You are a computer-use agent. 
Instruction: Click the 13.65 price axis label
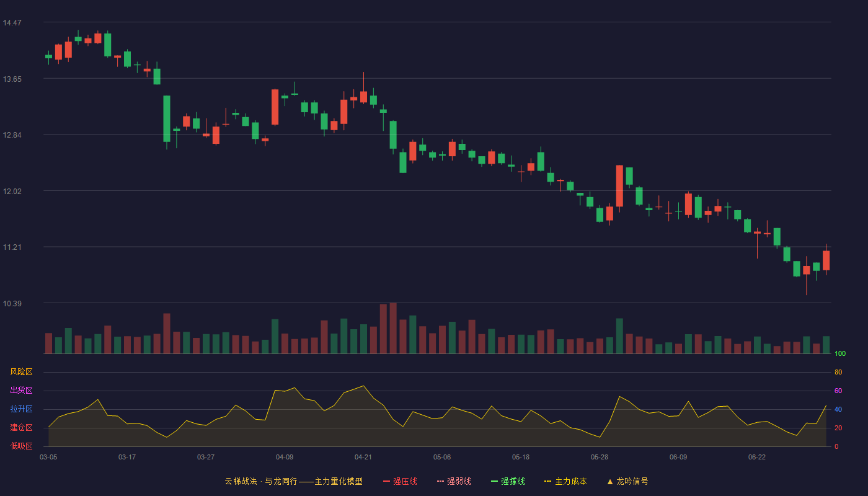pyautogui.click(x=12, y=79)
